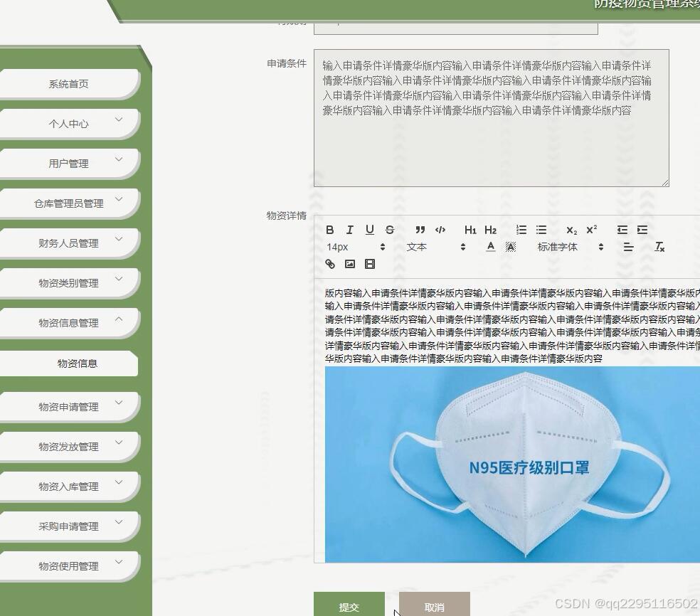700x616 pixels.
Task: Apply Heading 1 style
Action: click(470, 230)
